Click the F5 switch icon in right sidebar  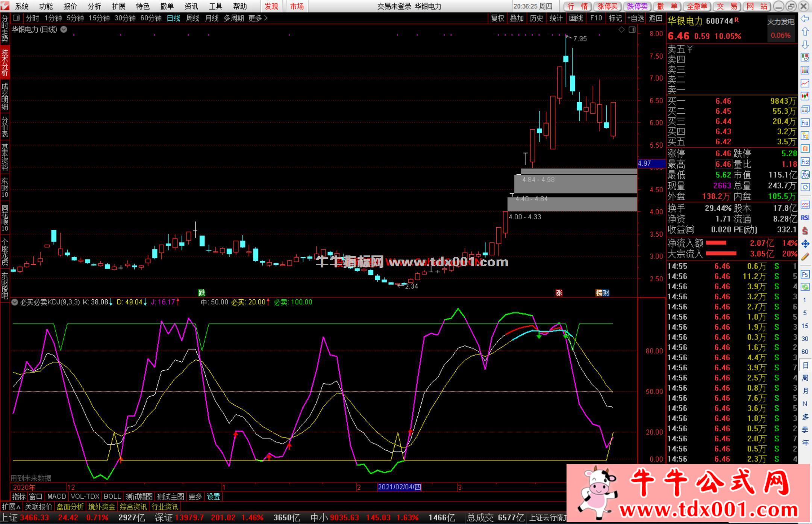coord(805,275)
